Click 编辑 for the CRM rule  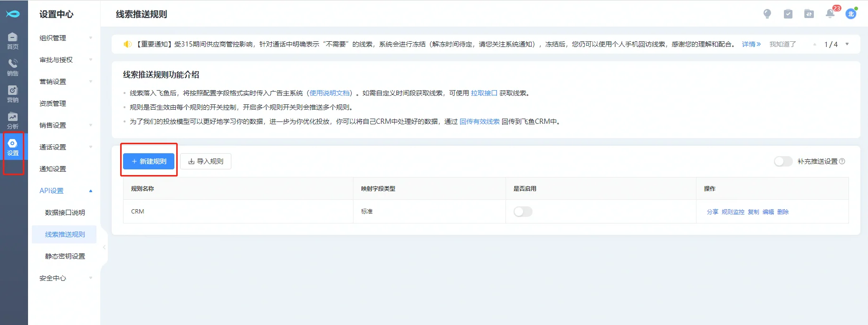click(768, 212)
